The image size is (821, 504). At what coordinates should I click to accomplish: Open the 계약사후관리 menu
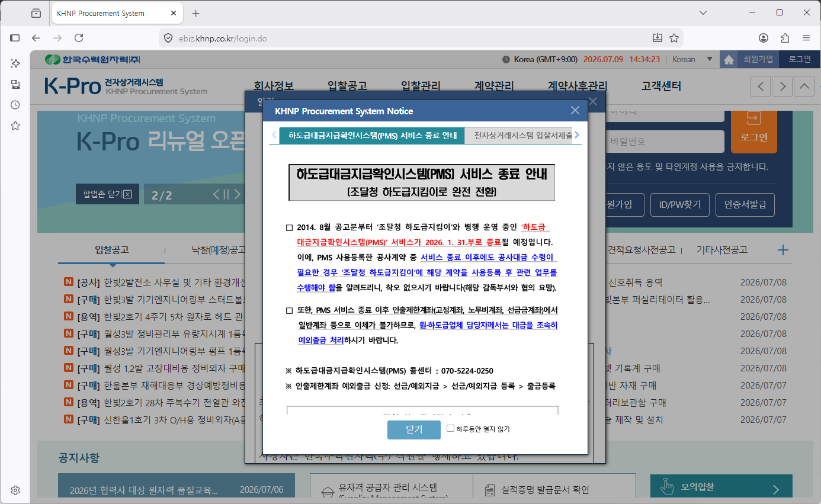click(x=578, y=86)
